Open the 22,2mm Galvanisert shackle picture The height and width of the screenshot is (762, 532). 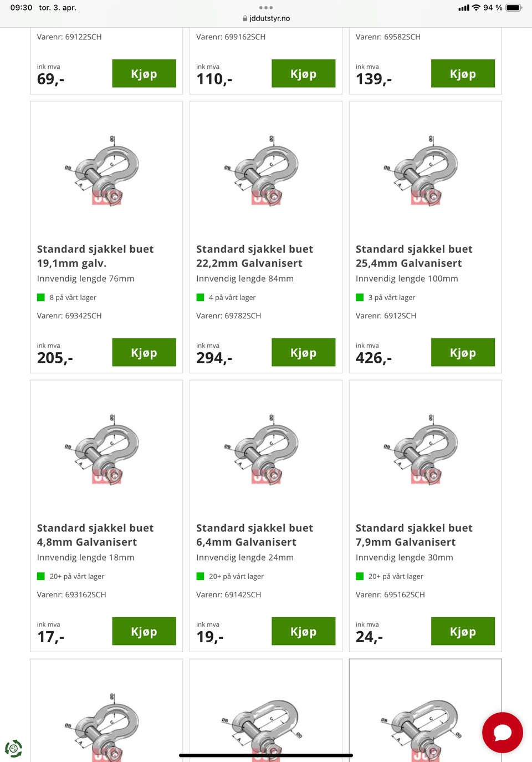tap(265, 170)
